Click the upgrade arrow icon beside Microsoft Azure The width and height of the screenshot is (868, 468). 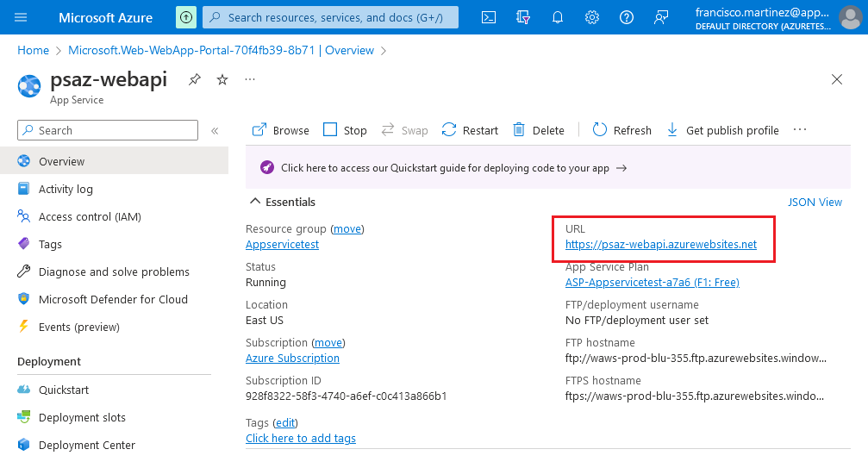186,17
